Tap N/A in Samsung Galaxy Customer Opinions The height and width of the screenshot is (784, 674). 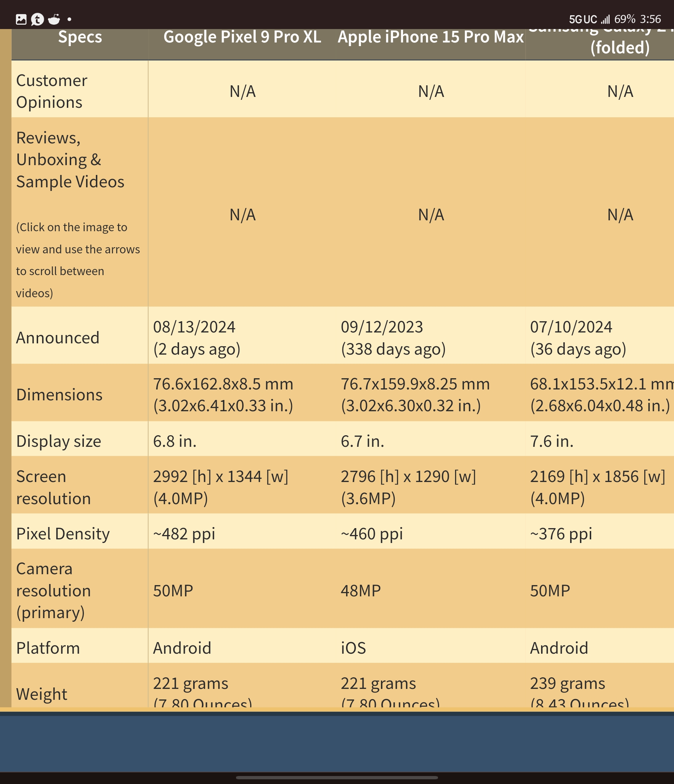[620, 91]
